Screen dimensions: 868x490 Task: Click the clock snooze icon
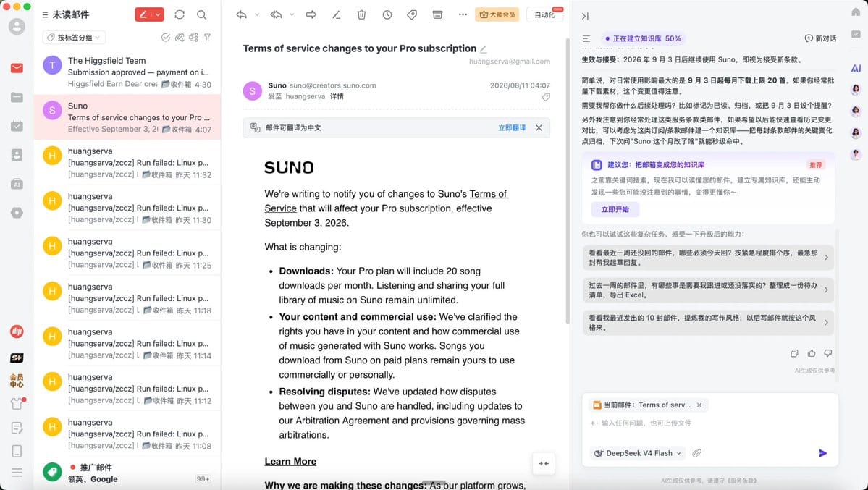pyautogui.click(x=387, y=15)
